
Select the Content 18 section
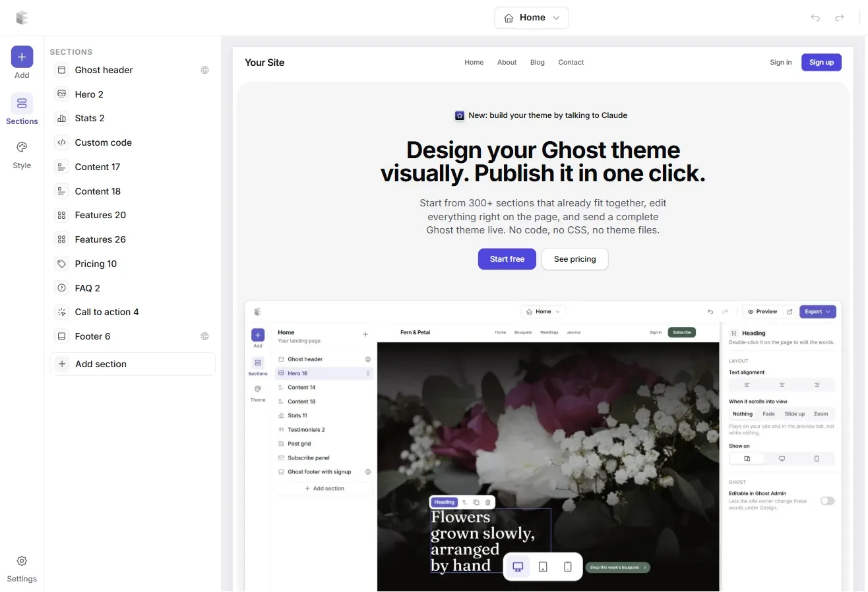coord(133,191)
